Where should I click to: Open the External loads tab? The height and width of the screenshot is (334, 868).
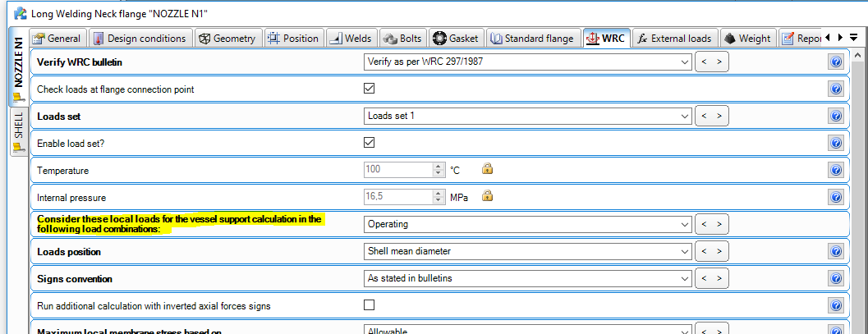pos(675,38)
